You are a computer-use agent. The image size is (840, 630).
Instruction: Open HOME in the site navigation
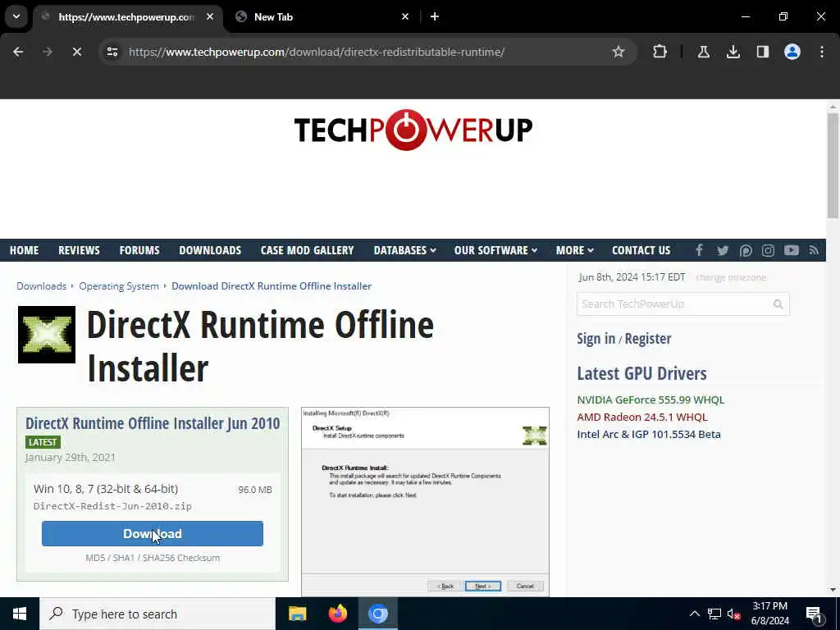24,250
